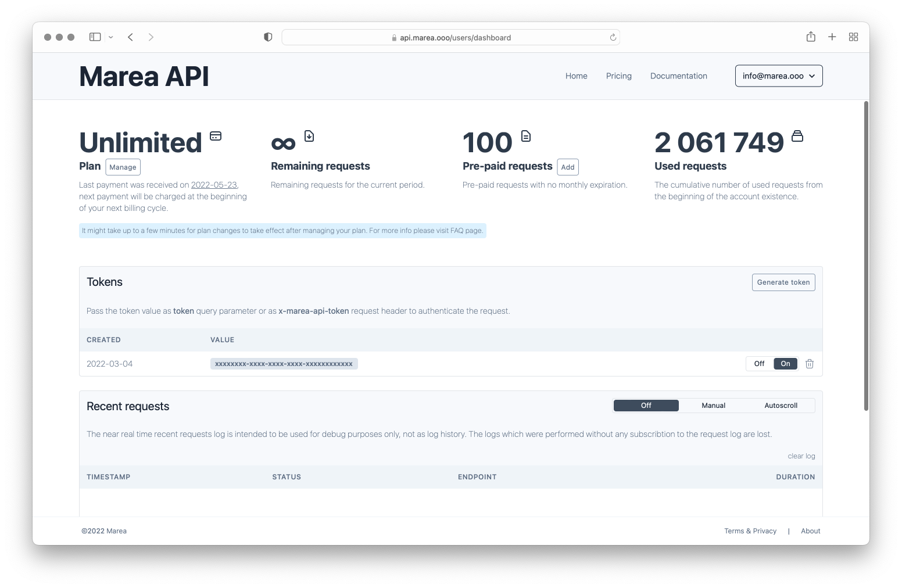Open the Home nav item
Screen dimensions: 902x588
tap(577, 76)
